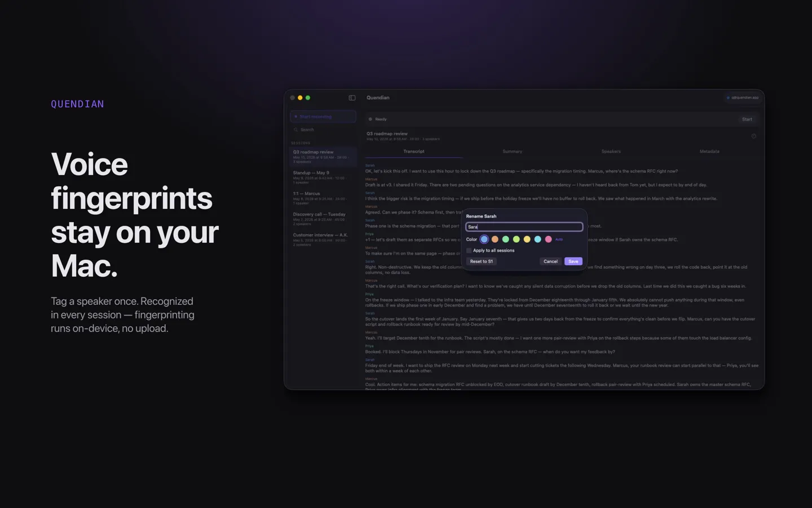Open the Discovery call — Tuesday session
The image size is (812, 508).
coord(323,219)
